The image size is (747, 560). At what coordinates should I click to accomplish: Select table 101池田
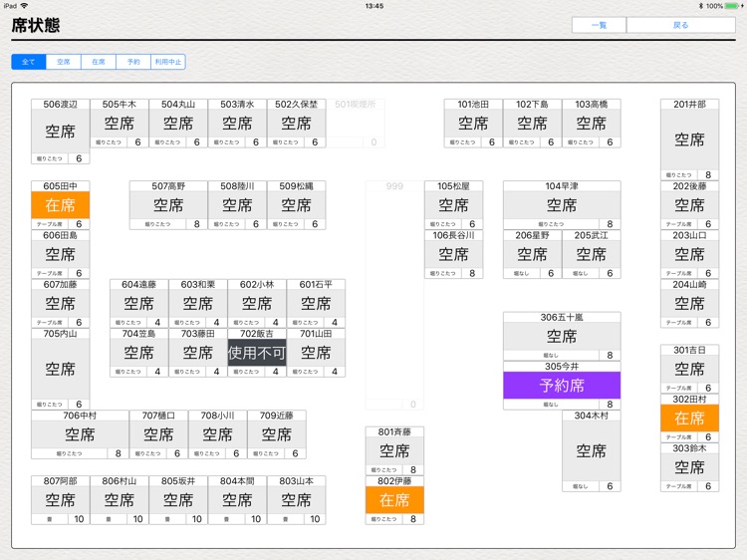pos(473,124)
